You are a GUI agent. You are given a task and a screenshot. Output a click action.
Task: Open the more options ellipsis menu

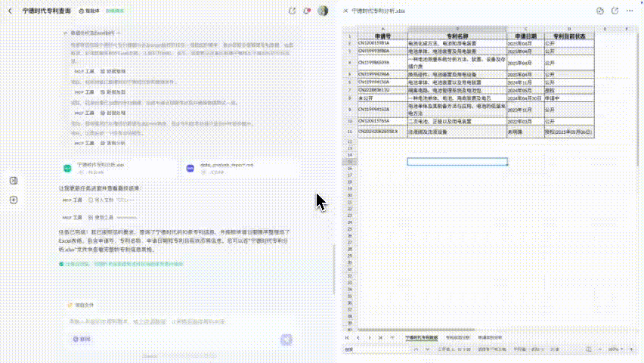[630, 11]
